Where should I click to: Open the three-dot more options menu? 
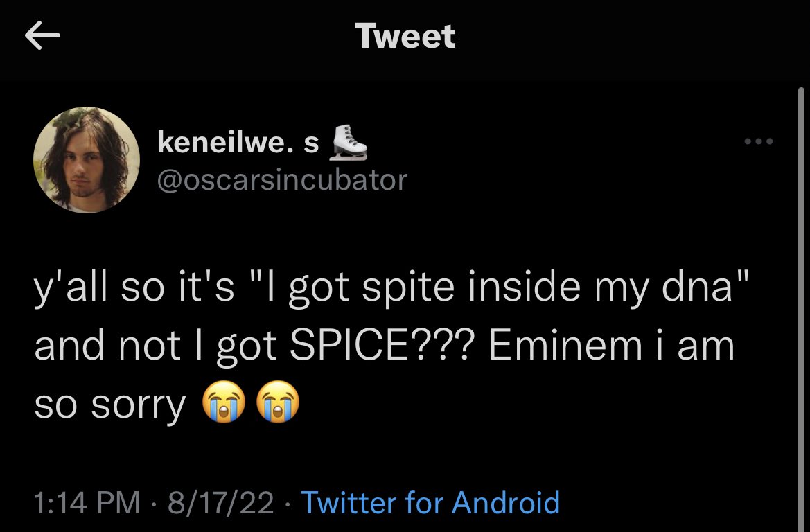tap(758, 141)
